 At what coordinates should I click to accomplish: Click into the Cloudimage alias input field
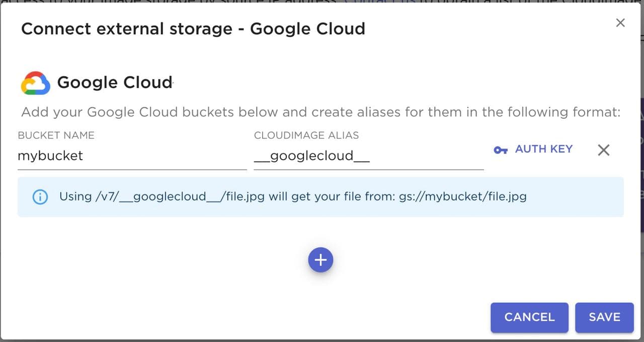click(368, 156)
